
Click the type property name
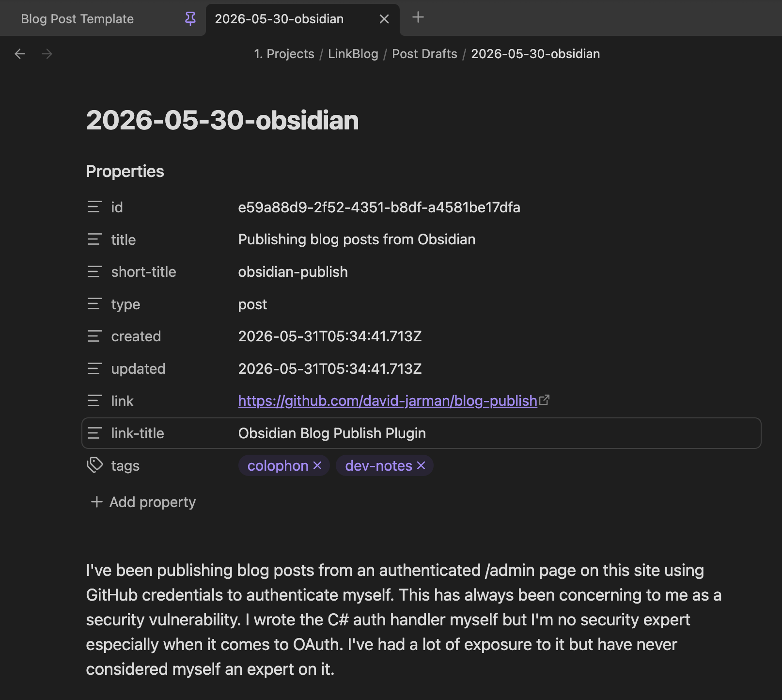click(x=125, y=304)
